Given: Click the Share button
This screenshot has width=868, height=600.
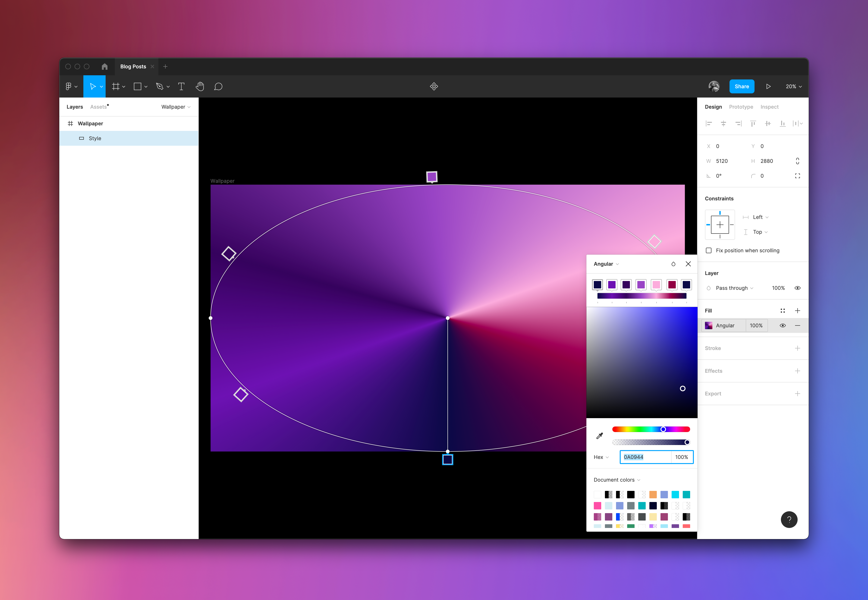Looking at the screenshot, I should [741, 86].
